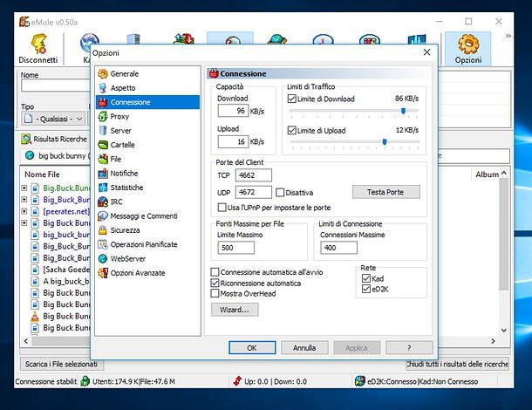This screenshot has height=410, width=532.
Task: Click the upload limit slider handle
Action: click(385, 141)
